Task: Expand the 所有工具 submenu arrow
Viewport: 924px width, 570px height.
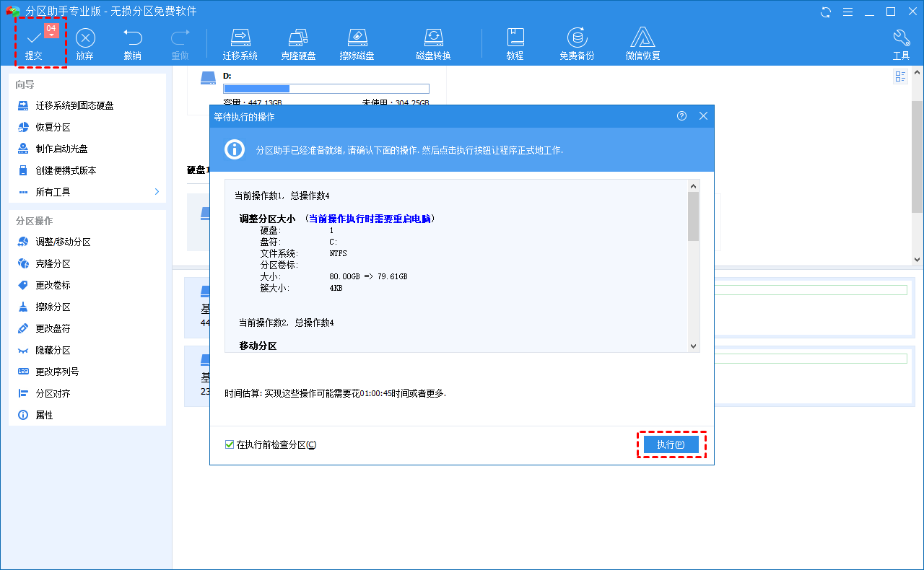Action: [x=157, y=192]
